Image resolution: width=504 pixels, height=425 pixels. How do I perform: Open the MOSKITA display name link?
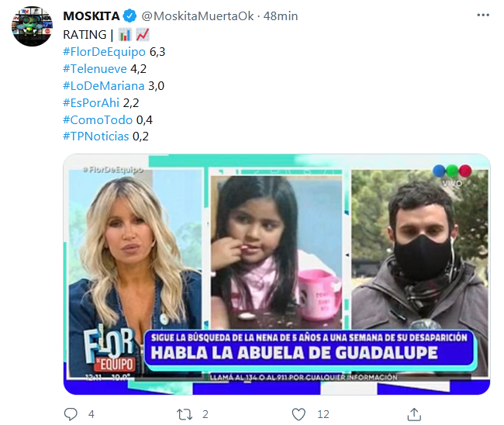pyautogui.click(x=91, y=16)
